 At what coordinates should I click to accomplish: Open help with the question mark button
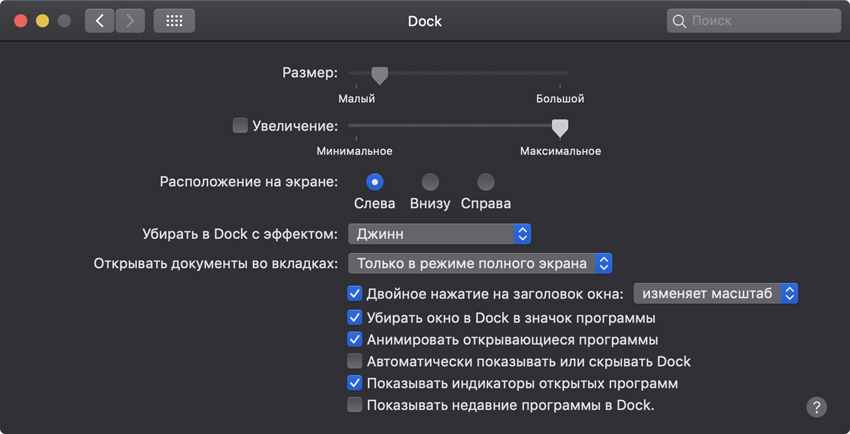pyautogui.click(x=816, y=407)
